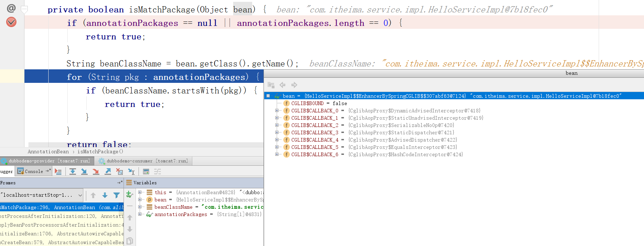644x246 pixels.
Task: Click the Trace Current Stream Chain icon
Action: tap(158, 172)
